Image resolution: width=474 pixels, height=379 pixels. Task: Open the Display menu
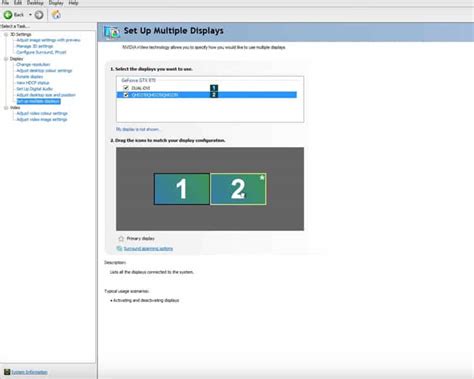(56, 3)
